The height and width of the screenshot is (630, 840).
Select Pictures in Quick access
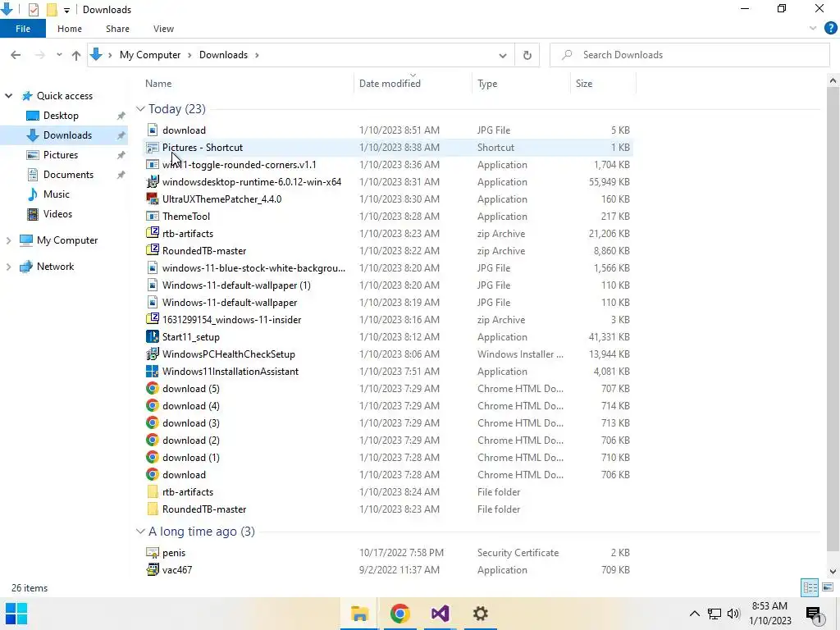[x=61, y=155]
